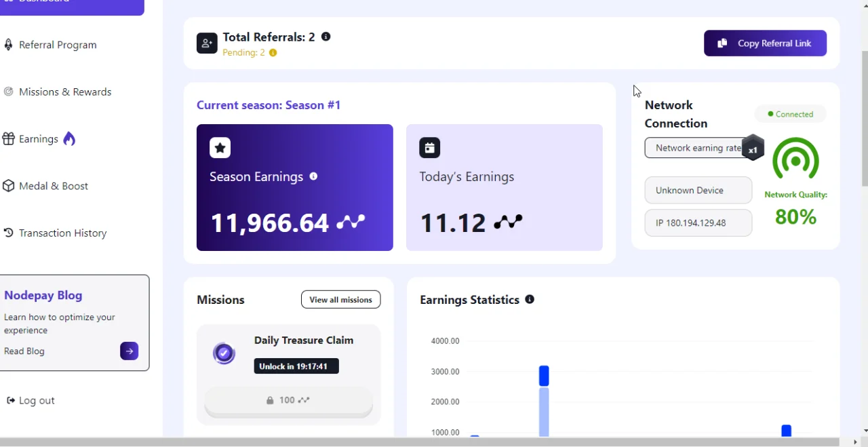Click the 4000.00 axis label
The image size is (868, 447).
[x=446, y=341]
